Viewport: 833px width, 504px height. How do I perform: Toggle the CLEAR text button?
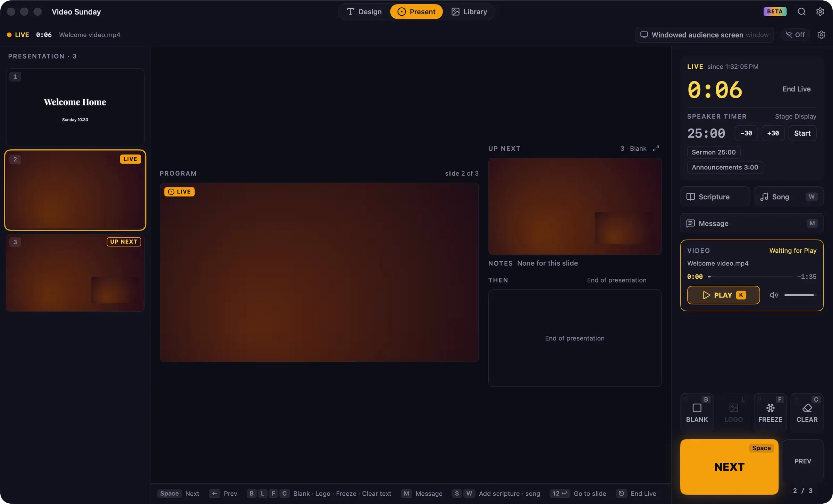807,412
